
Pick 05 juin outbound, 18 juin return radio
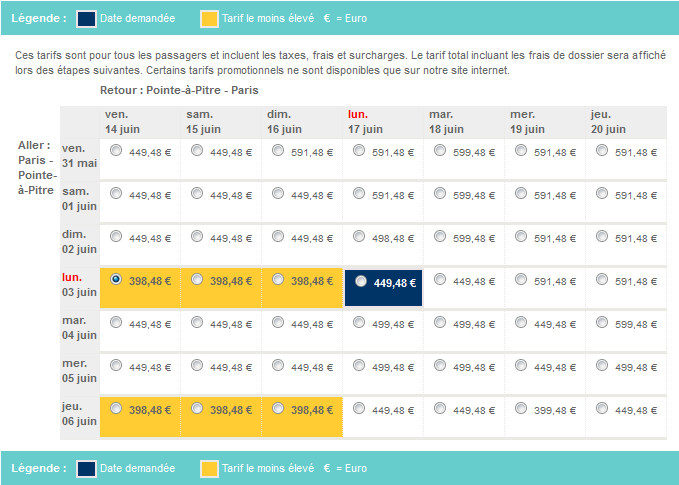coord(440,365)
